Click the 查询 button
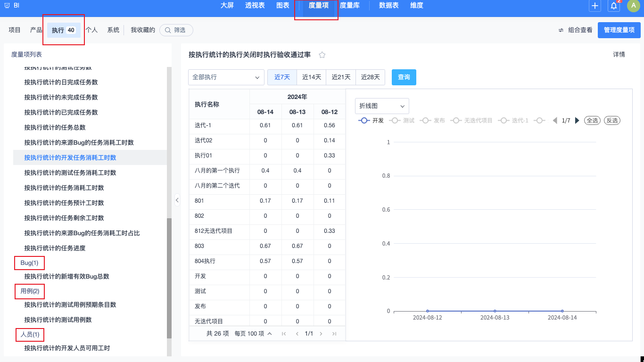This screenshot has width=644, height=362. tap(404, 77)
